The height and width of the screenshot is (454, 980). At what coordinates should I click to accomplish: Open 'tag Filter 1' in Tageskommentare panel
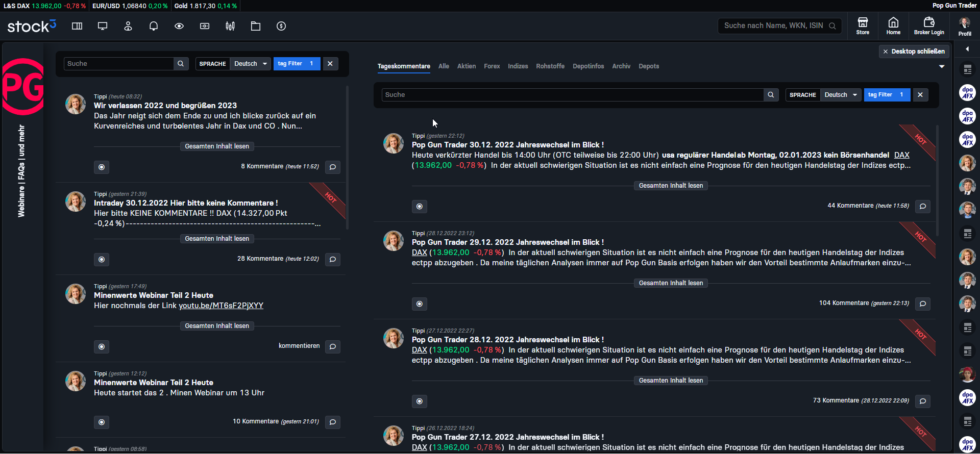tap(887, 95)
